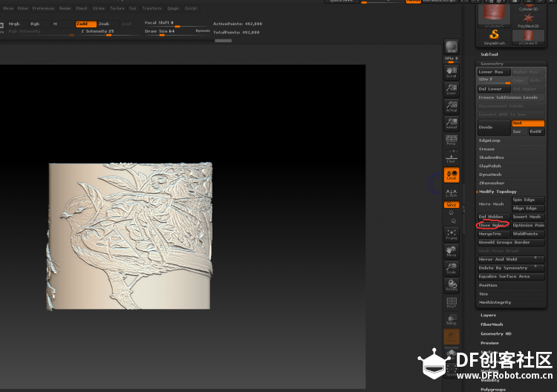Open the Picker menu

[23, 8]
